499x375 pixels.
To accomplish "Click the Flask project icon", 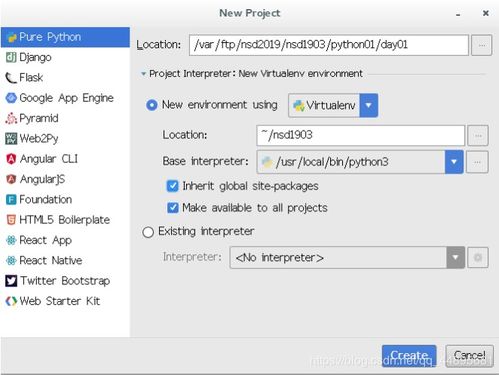I will pos(11,78).
